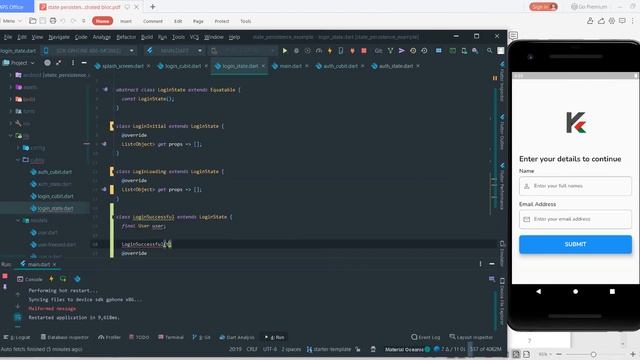Click stop icon in Run panel sidebar
Image resolution: width=640 pixels, height=360 pixels.
tap(5, 276)
